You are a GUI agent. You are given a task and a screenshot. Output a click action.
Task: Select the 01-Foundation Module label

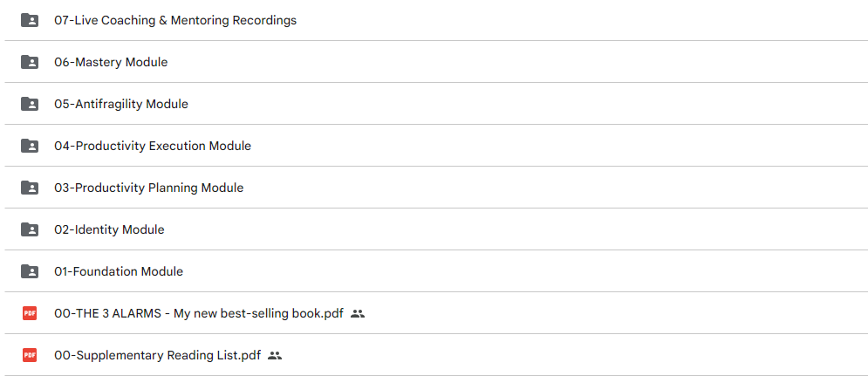[119, 271]
